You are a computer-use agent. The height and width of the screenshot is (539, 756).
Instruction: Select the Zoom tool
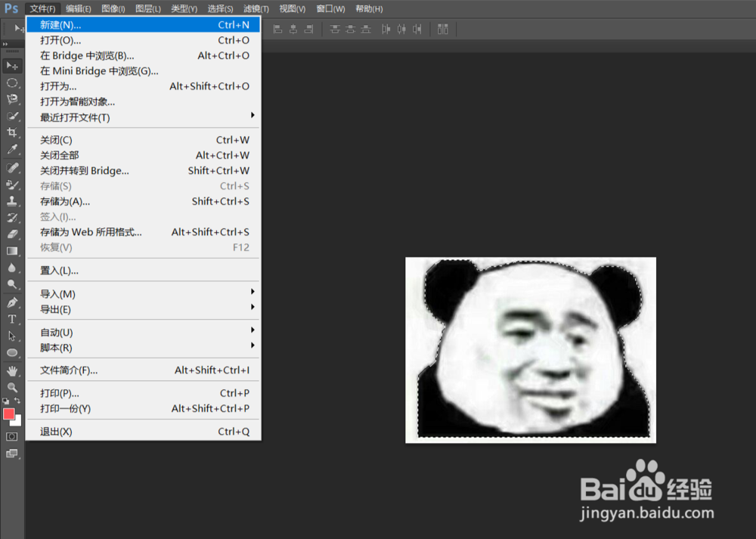[x=12, y=387]
